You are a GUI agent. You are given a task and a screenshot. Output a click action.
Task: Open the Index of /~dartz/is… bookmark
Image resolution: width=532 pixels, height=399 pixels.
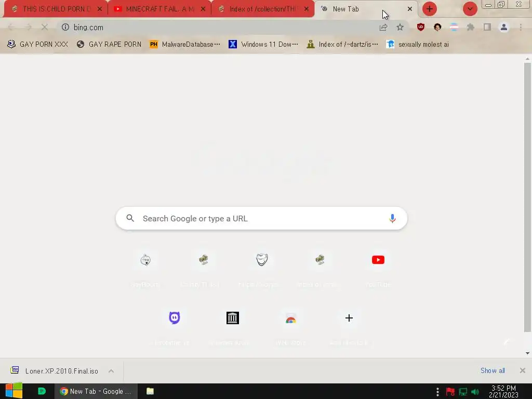pyautogui.click(x=342, y=45)
